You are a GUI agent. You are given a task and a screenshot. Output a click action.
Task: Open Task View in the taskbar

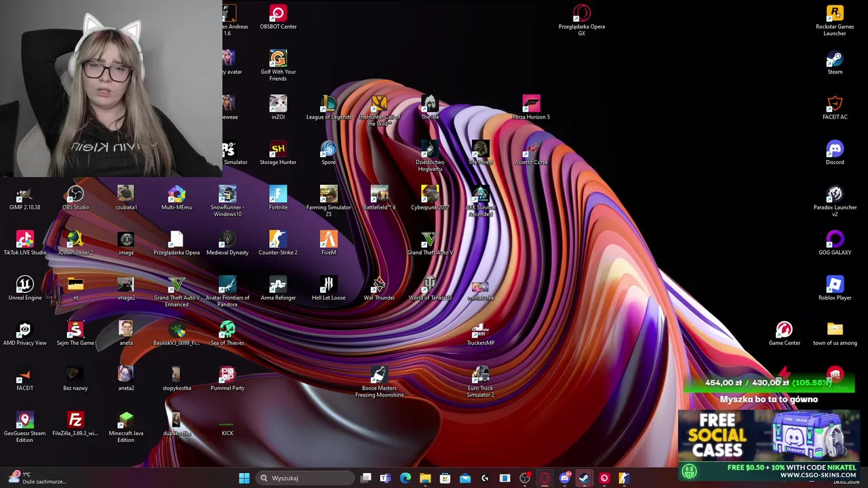pos(366,478)
